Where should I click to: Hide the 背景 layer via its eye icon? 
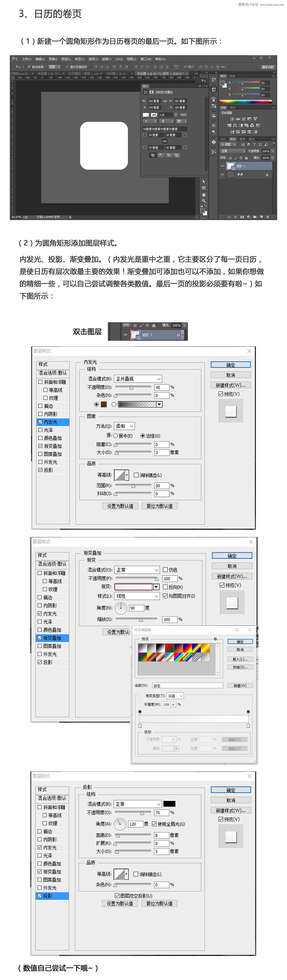[x=222, y=175]
